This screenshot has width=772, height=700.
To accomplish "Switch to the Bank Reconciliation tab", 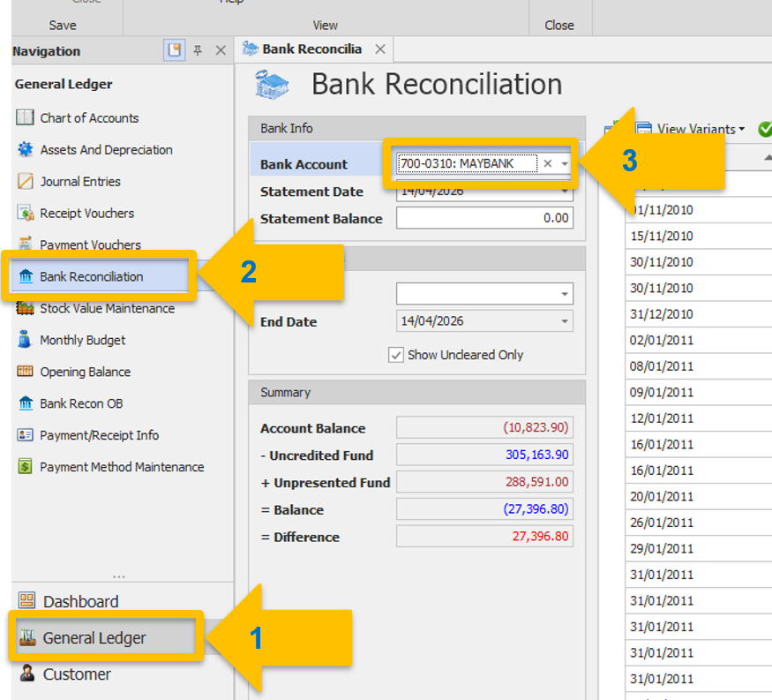I will coord(312,49).
